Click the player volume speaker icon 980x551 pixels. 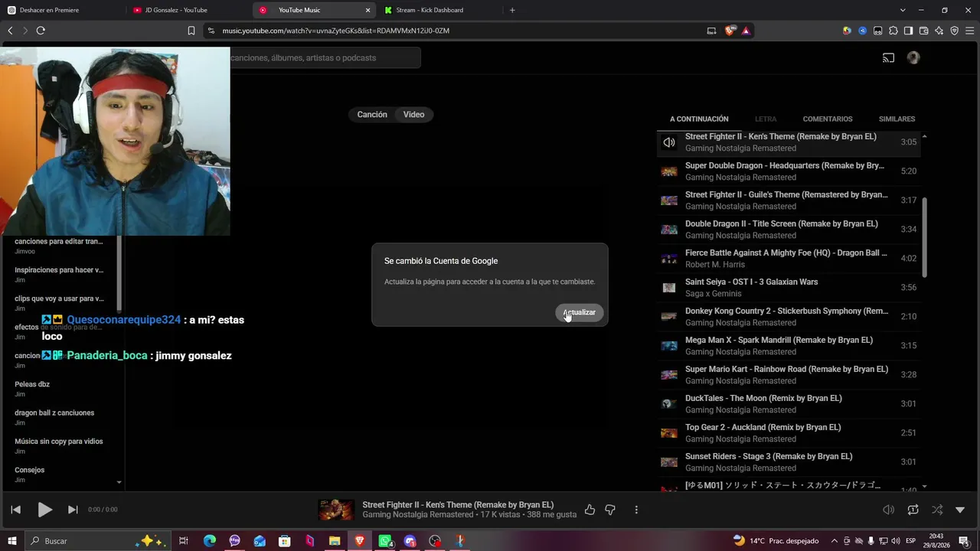[888, 510]
